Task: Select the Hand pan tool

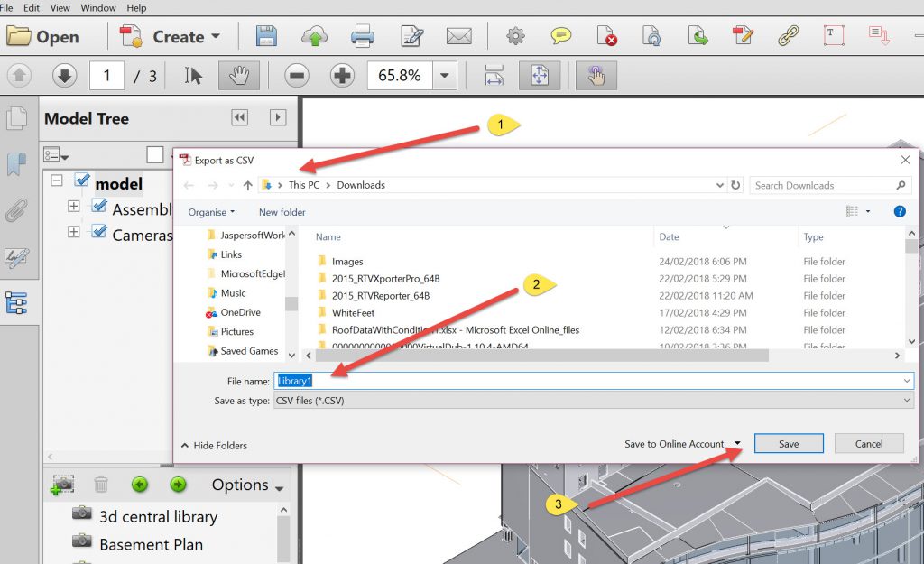Action: [x=238, y=76]
